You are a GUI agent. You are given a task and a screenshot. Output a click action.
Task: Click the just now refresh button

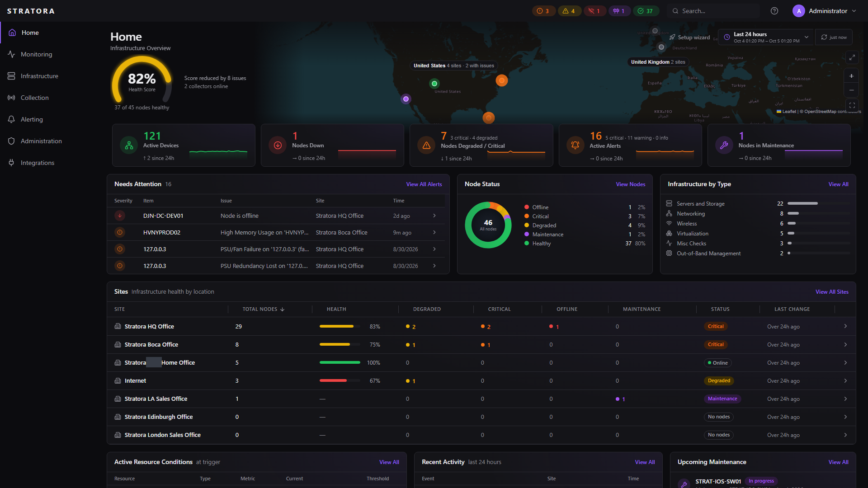[834, 38]
